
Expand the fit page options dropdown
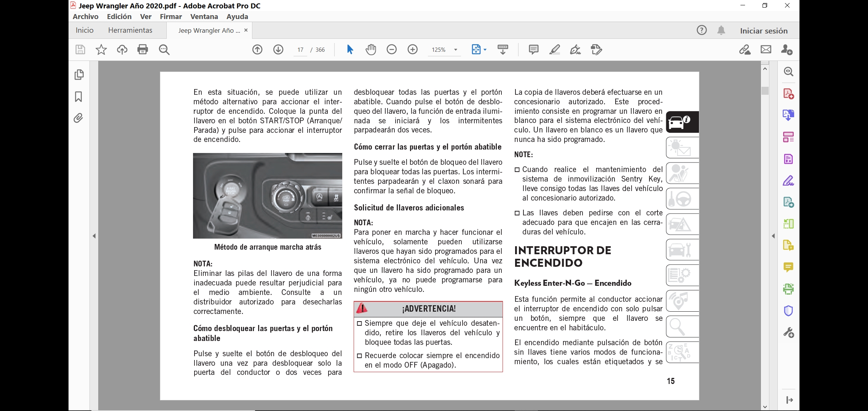(x=485, y=50)
